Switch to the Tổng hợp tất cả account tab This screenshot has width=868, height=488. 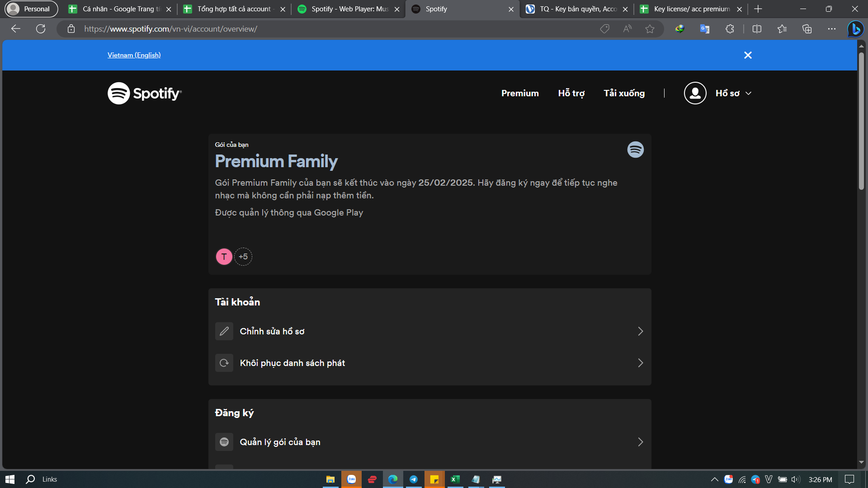pos(234,9)
